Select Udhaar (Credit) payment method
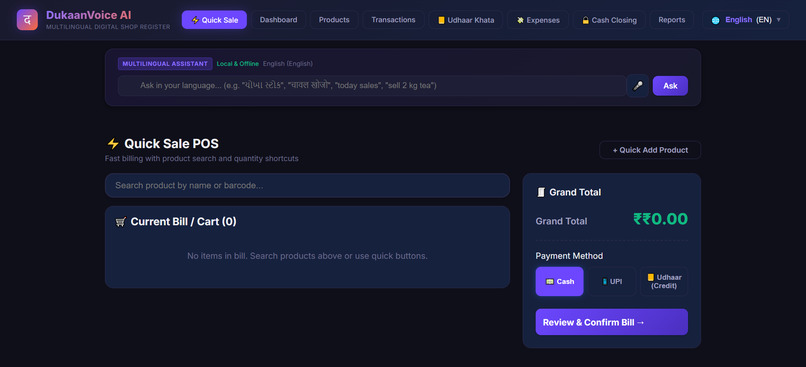Image resolution: width=806 pixels, height=367 pixels. click(664, 282)
